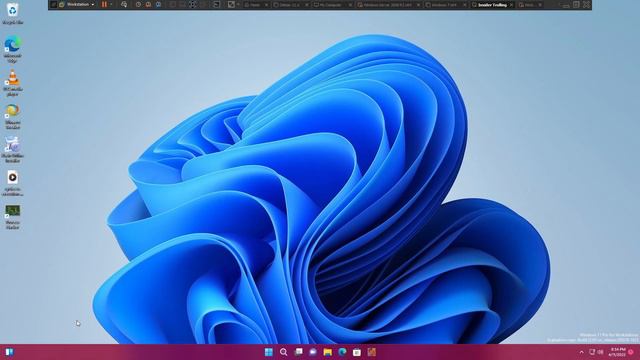
Task: Open the Widgets button on taskbar
Action: (9, 352)
